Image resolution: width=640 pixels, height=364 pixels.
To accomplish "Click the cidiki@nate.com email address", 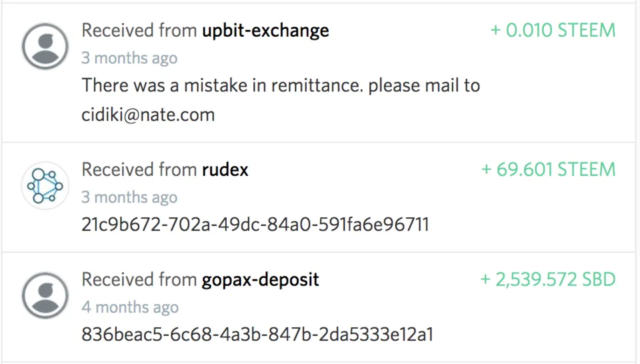I will (148, 115).
